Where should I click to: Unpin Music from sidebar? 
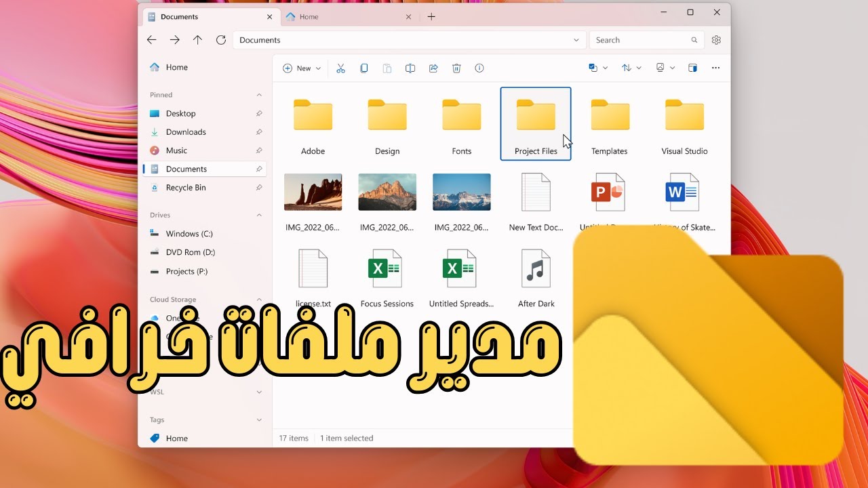coord(259,150)
